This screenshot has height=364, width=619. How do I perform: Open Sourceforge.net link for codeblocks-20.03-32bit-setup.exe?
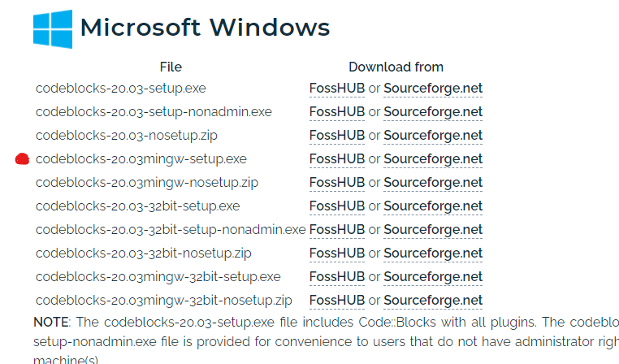tap(433, 206)
